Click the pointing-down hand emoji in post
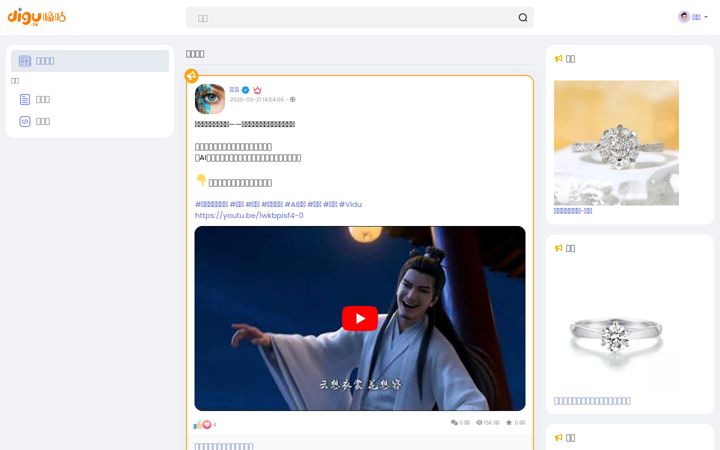This screenshot has height=450, width=720. click(201, 180)
